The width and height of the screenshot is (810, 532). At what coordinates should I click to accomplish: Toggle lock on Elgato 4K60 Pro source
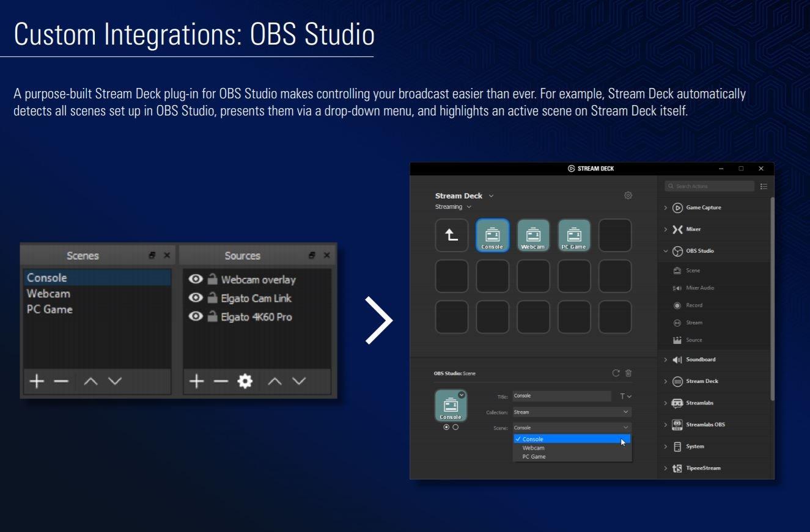212,317
